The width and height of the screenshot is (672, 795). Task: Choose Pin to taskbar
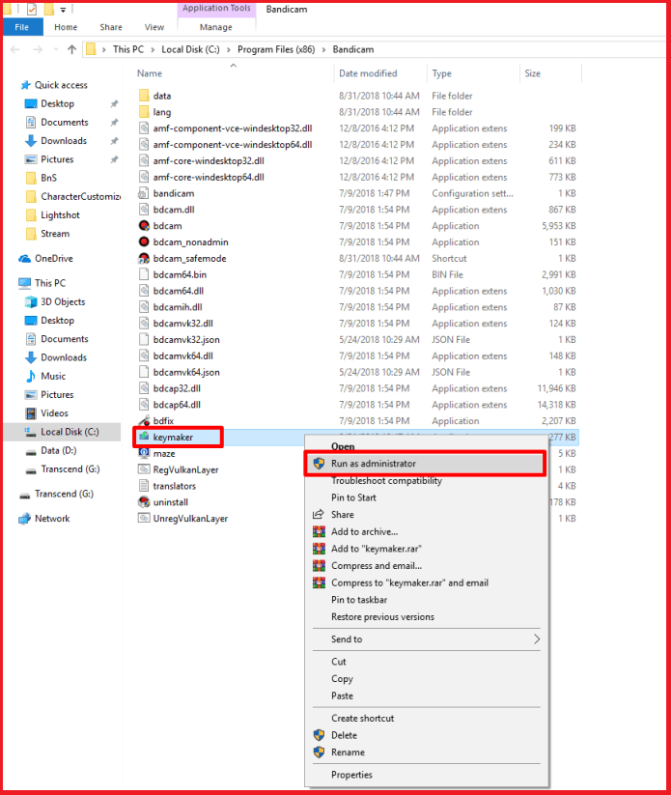(359, 599)
